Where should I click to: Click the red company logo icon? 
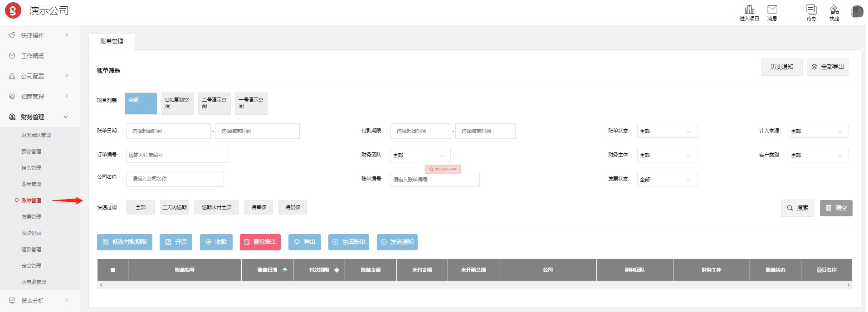pos(13,11)
